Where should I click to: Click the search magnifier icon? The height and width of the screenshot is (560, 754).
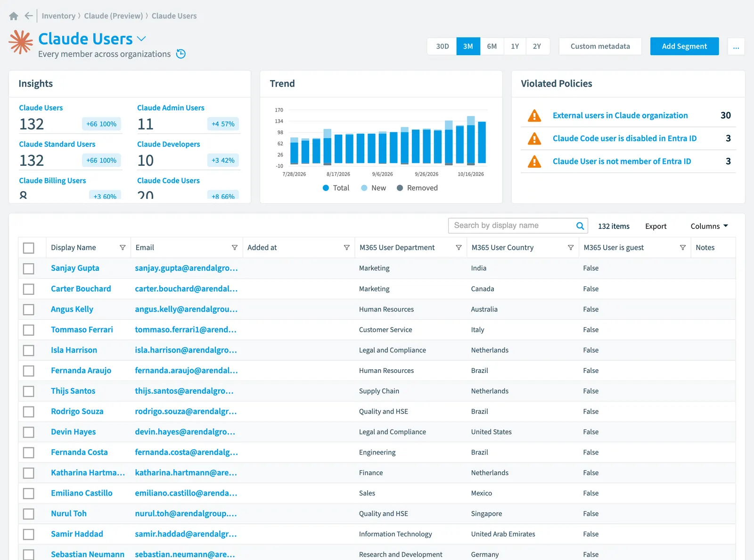tap(580, 226)
